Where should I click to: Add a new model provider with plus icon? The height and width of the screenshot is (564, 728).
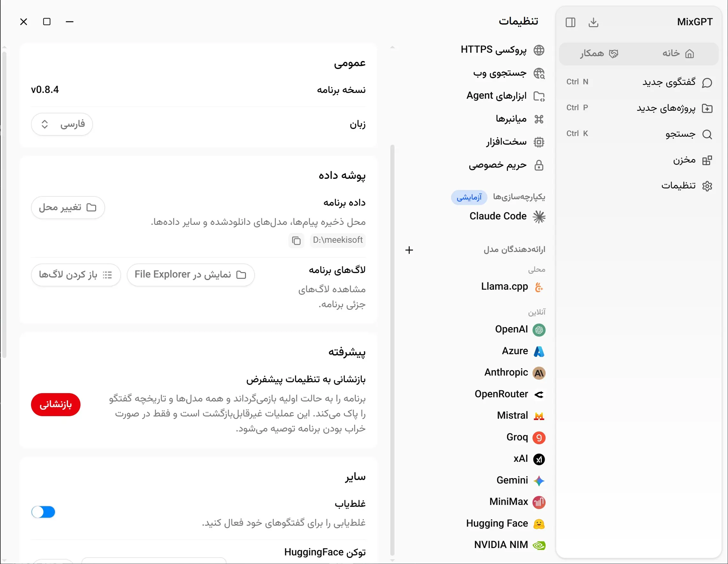[x=409, y=250]
